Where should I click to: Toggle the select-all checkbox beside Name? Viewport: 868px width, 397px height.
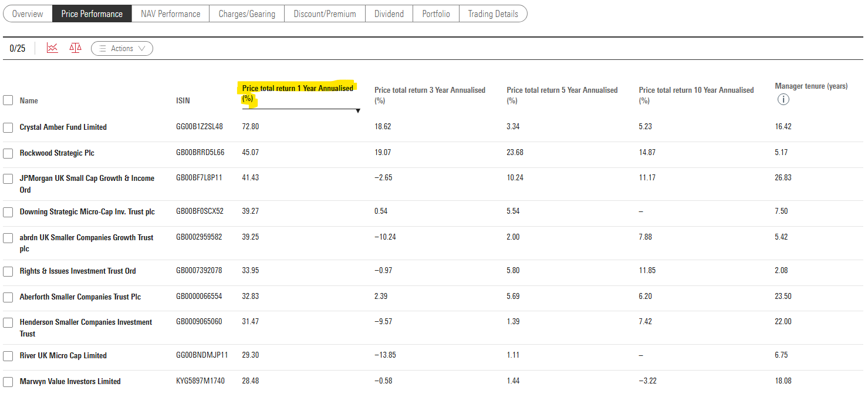(x=8, y=100)
